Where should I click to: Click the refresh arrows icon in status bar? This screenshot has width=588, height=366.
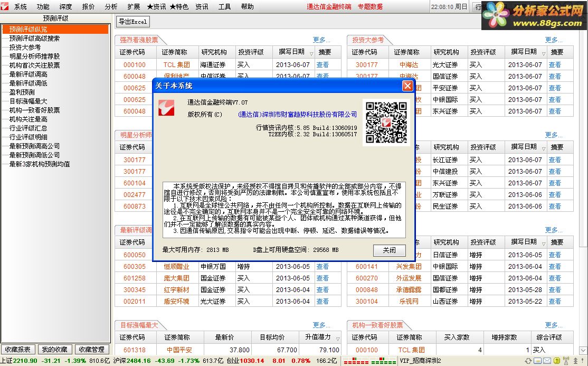[528, 361]
